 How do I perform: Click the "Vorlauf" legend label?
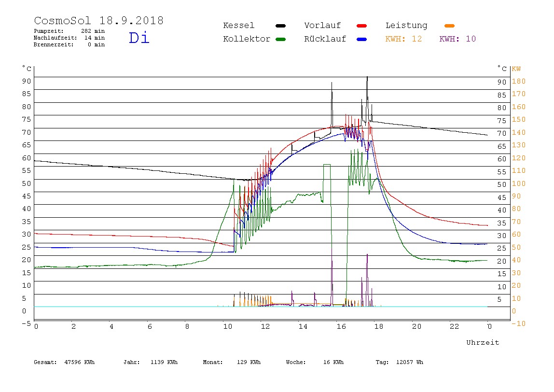[322, 26]
